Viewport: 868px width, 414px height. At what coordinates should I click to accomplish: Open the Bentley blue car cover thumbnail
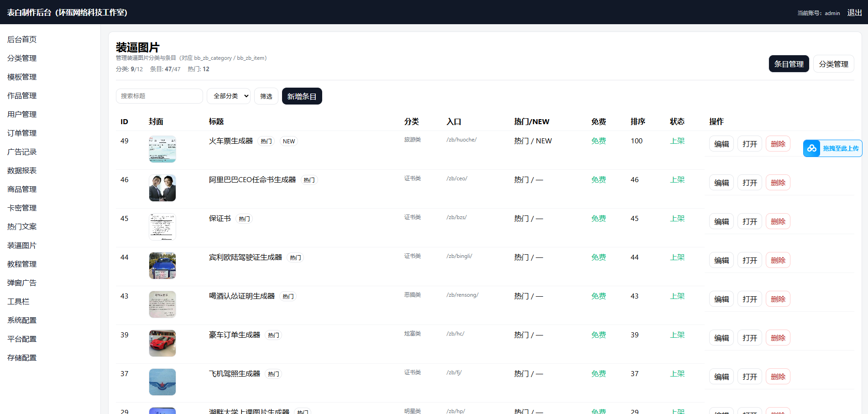coord(162,266)
